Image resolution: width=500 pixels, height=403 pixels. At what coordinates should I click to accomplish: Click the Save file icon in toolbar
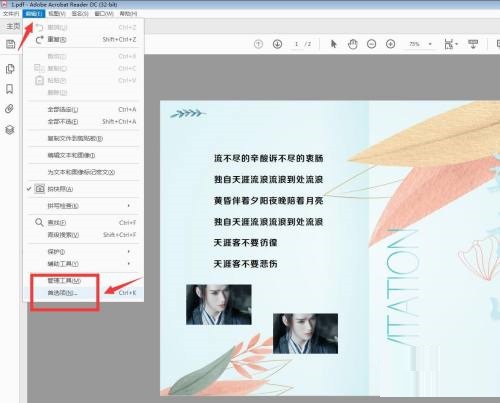(11, 44)
